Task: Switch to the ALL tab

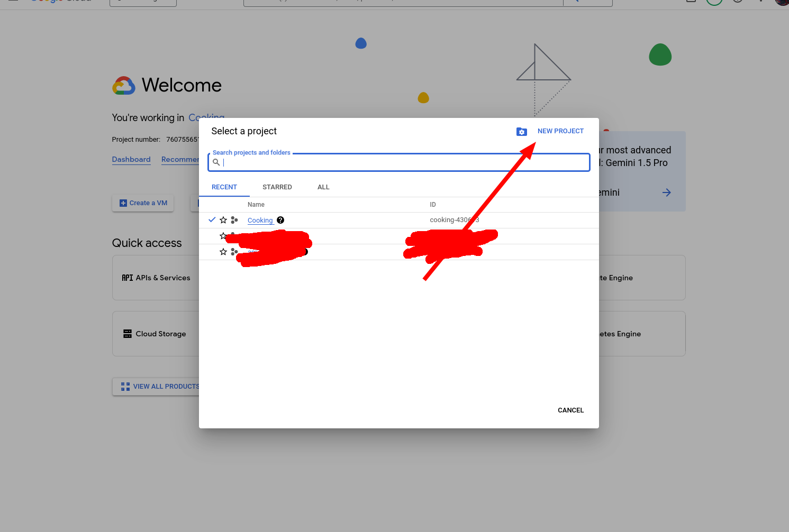Action: (x=323, y=187)
